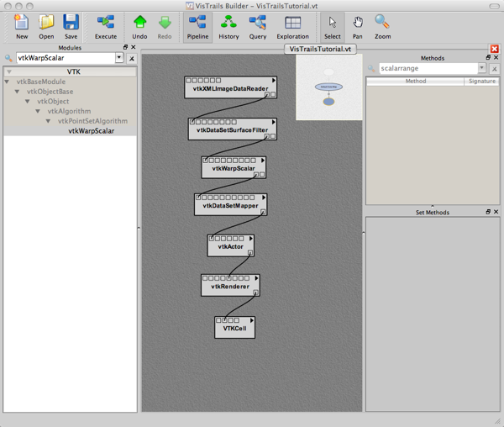Clear the Modules search field
Viewport: 504px width, 427px height.
point(132,59)
